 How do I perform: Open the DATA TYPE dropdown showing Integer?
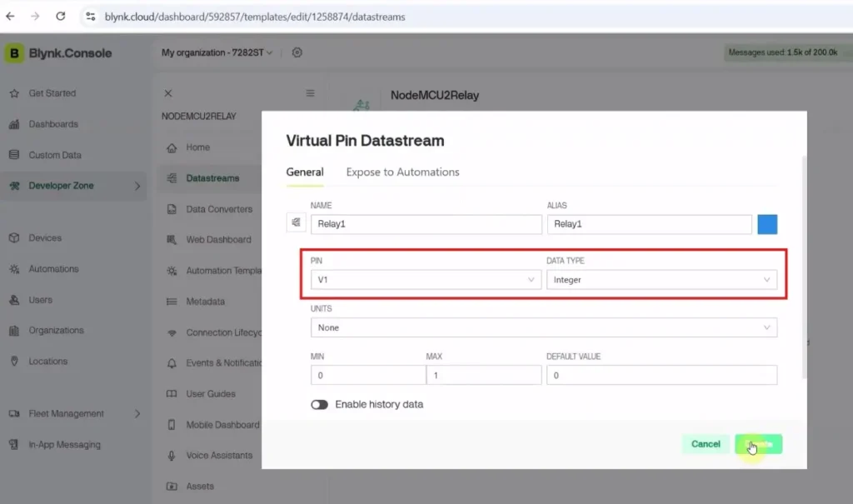662,279
